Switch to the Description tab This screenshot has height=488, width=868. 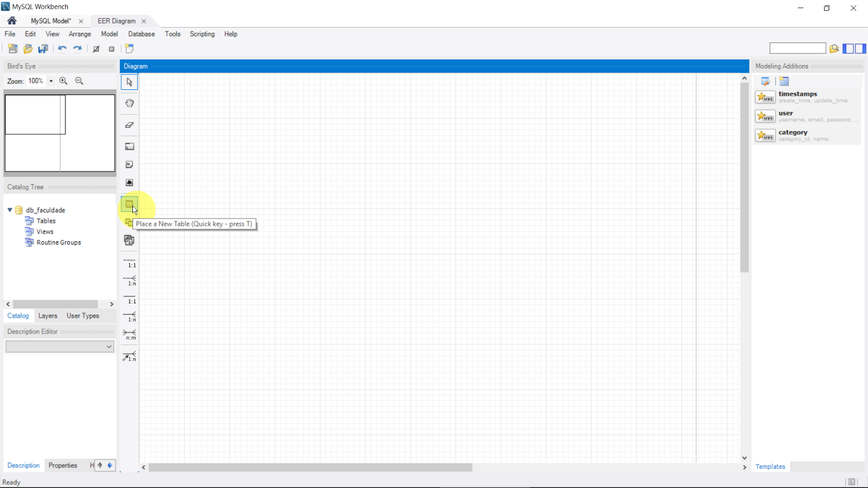tap(23, 465)
